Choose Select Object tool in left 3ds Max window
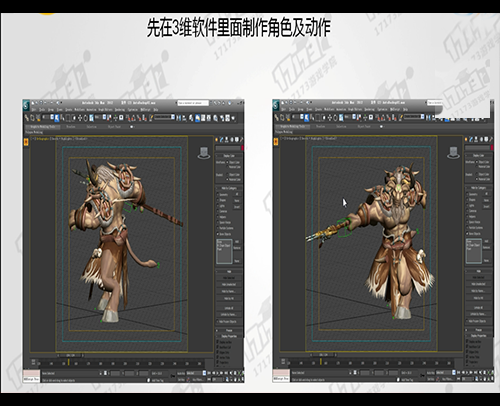This screenshot has width=500, height=406. tap(57, 118)
